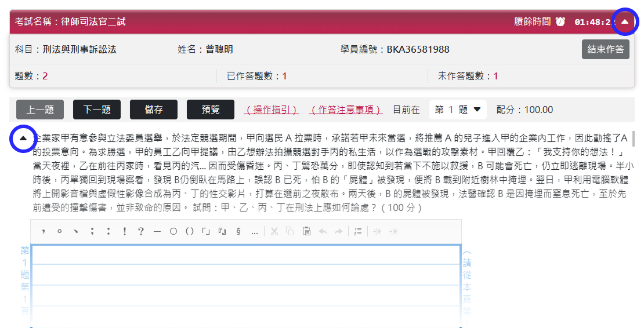Undo the last edit
This screenshot has width=644, height=328.
(x=323, y=232)
